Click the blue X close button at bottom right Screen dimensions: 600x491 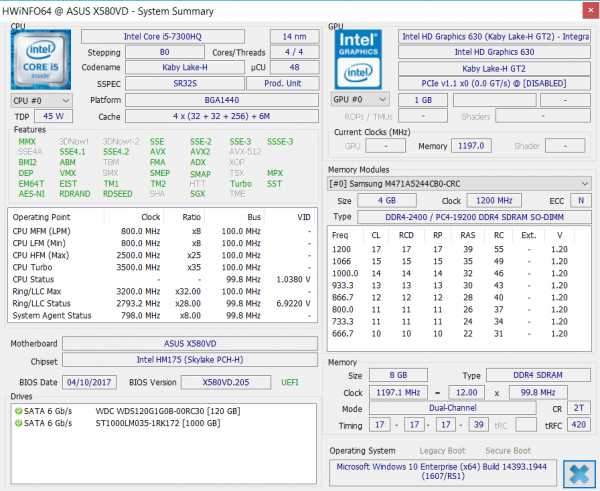579,474
